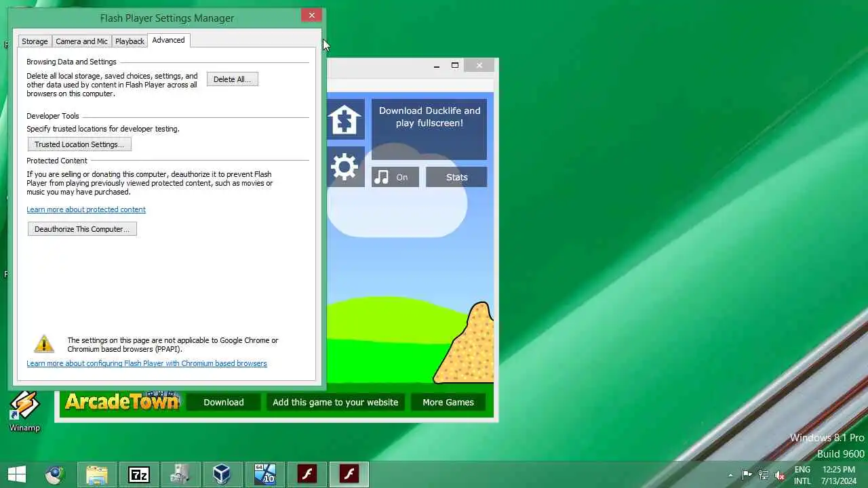Click the Stats button in Ducklife

click(456, 177)
